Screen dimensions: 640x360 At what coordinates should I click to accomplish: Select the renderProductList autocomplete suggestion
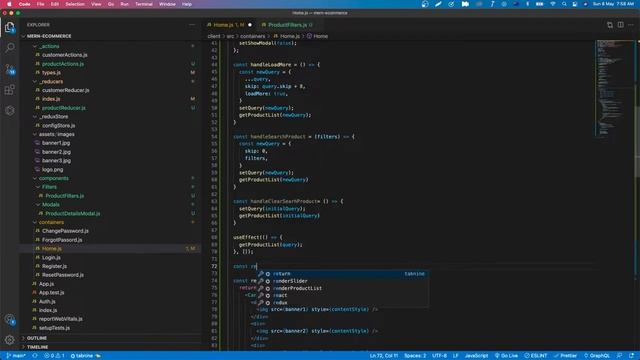pos(342,289)
